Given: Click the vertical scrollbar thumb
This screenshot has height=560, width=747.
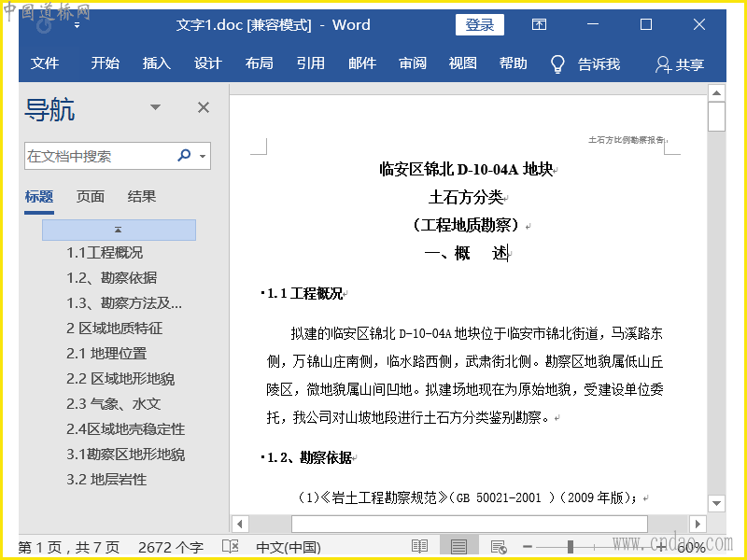Looking at the screenshot, I should pos(716,117).
